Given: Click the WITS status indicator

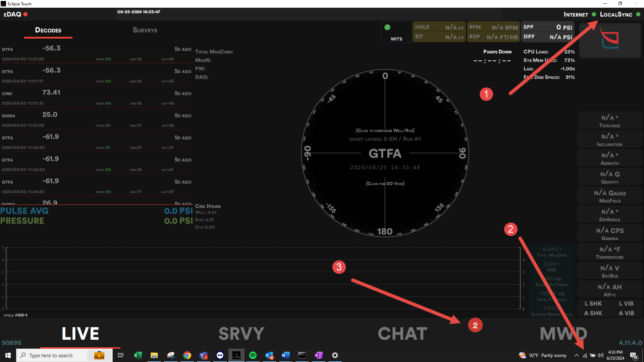Looking at the screenshot, I should click(x=396, y=32).
